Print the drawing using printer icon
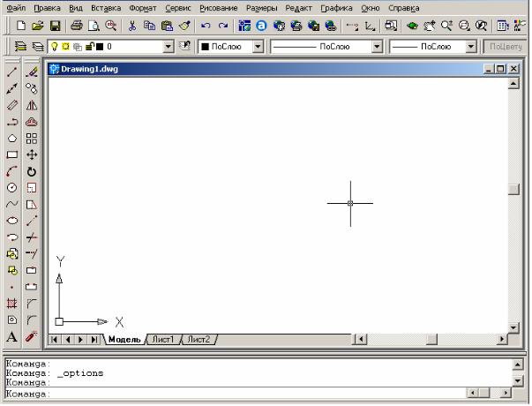The image size is (532, 406). 77,26
